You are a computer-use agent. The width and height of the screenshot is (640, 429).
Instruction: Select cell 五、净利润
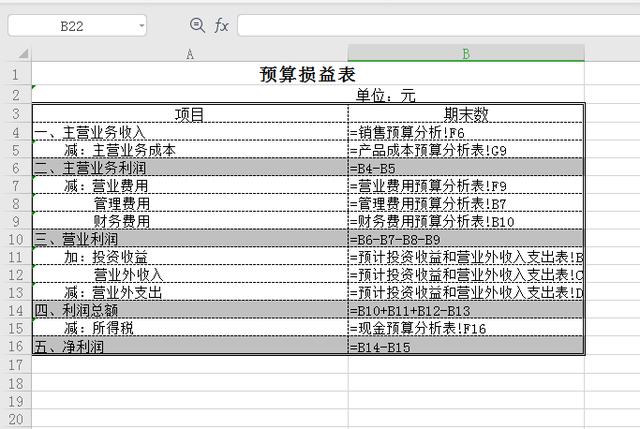point(190,346)
